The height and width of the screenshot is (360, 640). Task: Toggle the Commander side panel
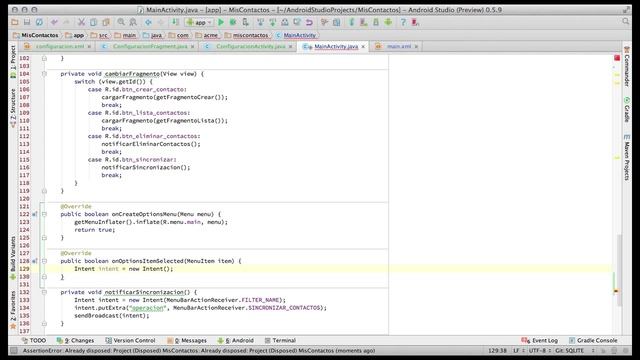tap(627, 66)
